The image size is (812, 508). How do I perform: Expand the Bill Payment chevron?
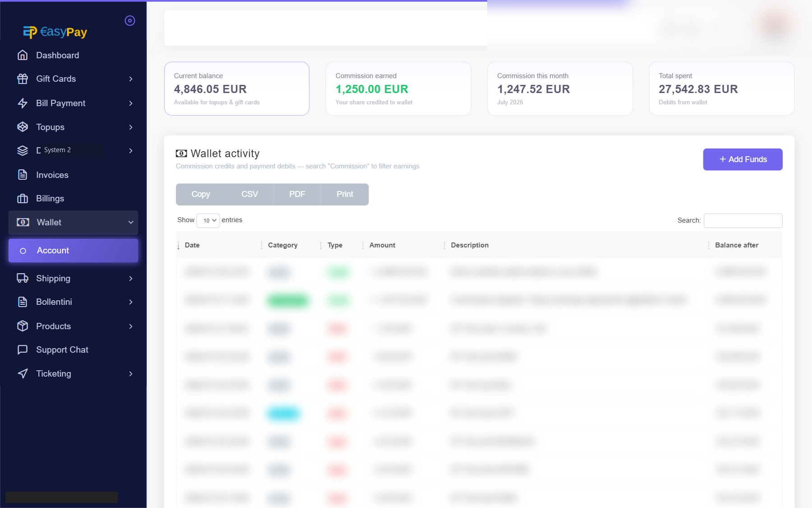click(131, 103)
